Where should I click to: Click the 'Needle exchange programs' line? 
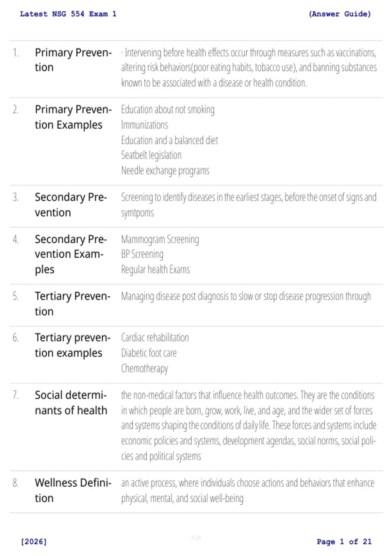click(165, 171)
